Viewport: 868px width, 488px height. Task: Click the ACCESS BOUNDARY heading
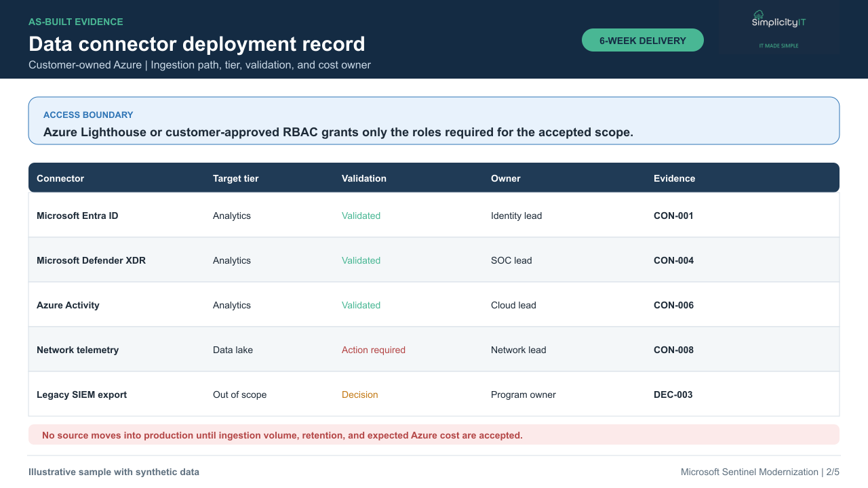tap(88, 115)
